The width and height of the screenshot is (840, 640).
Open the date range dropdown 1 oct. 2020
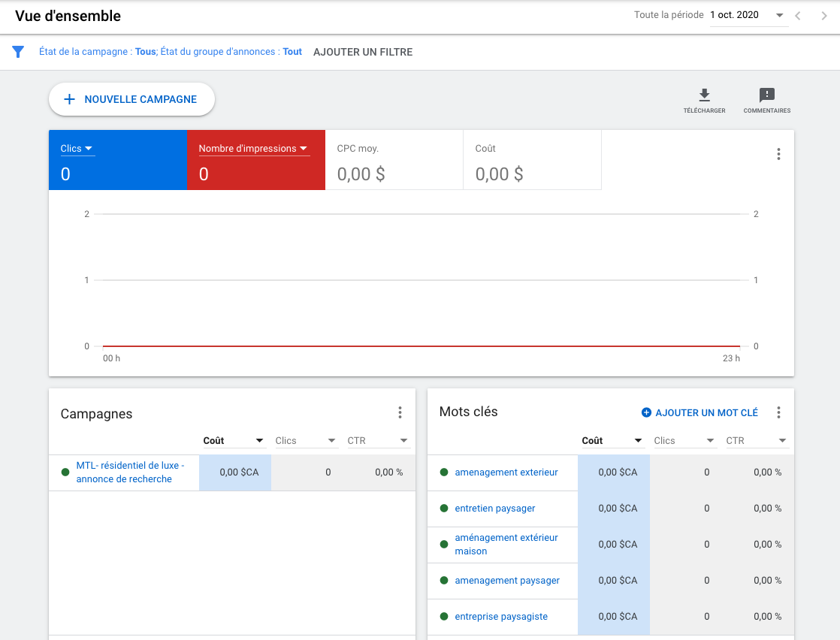(748, 16)
